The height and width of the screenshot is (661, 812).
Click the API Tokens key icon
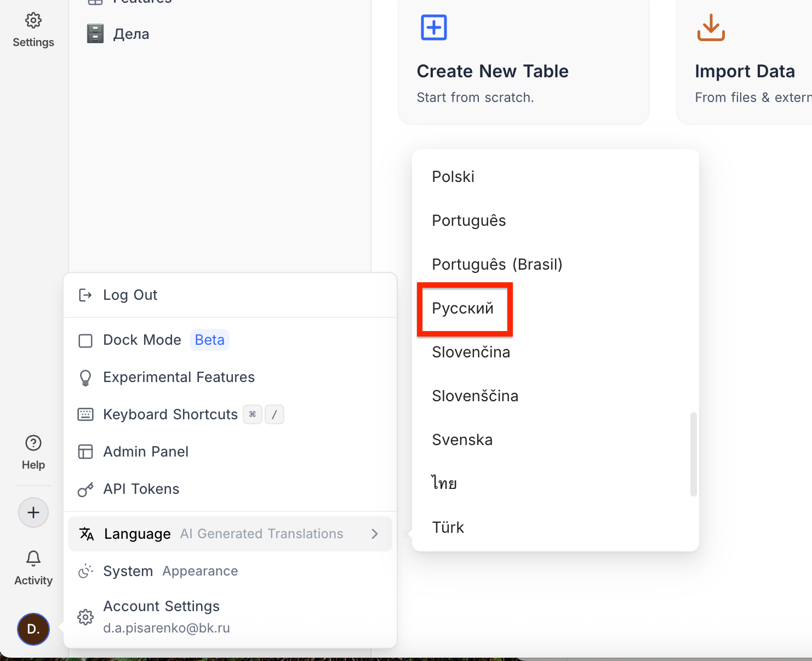pos(85,489)
